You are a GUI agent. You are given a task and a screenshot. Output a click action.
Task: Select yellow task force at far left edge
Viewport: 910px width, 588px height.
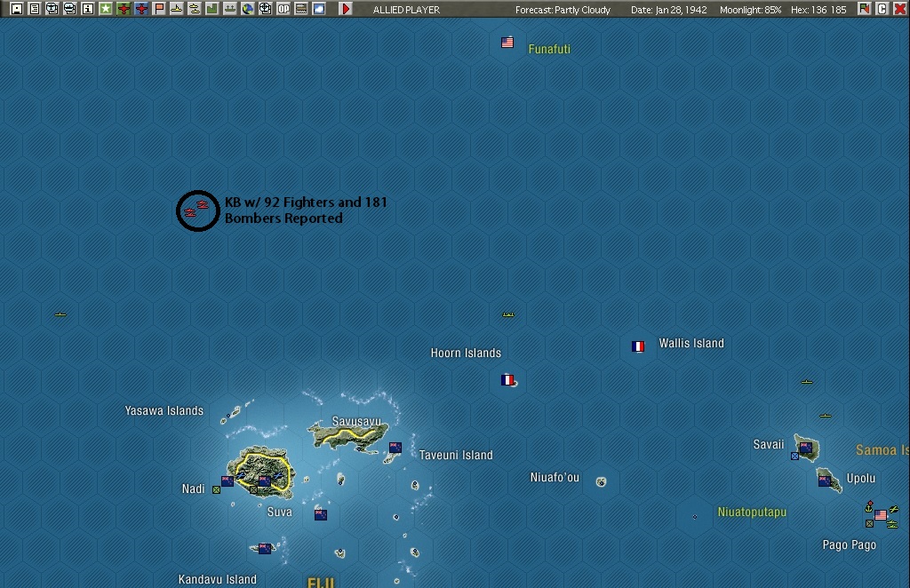(x=60, y=314)
